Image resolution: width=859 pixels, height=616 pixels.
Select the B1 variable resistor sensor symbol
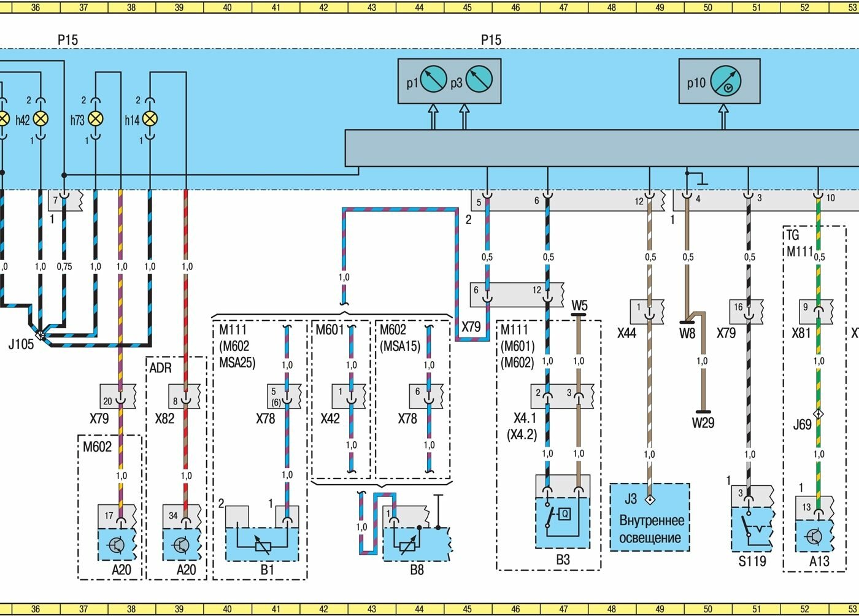click(262, 544)
